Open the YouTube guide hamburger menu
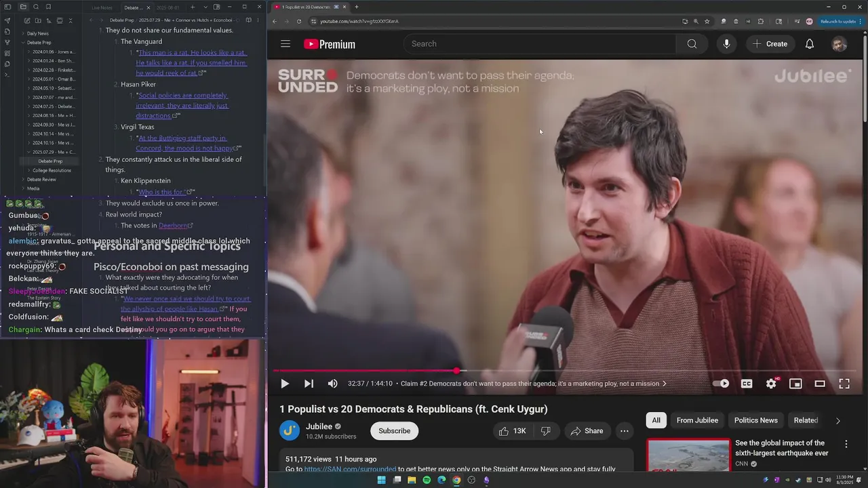Image resolution: width=868 pixels, height=488 pixels. point(285,44)
